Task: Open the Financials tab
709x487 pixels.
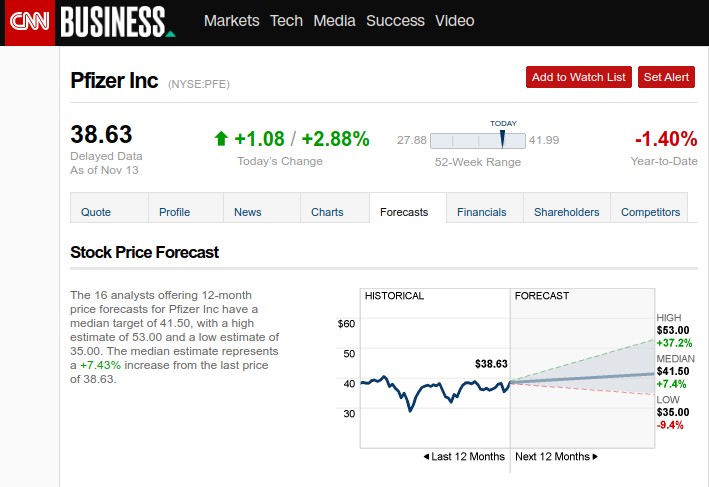Action: tap(482, 212)
